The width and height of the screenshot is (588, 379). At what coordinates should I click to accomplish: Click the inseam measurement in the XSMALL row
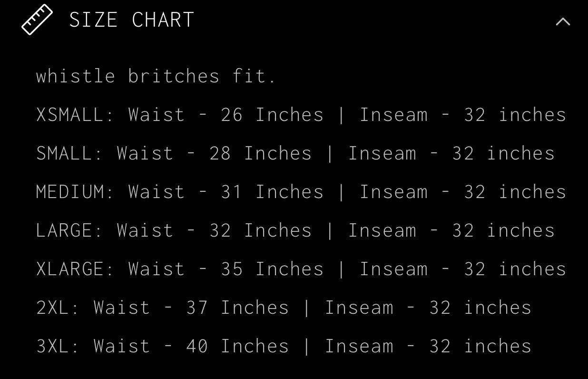pos(463,115)
